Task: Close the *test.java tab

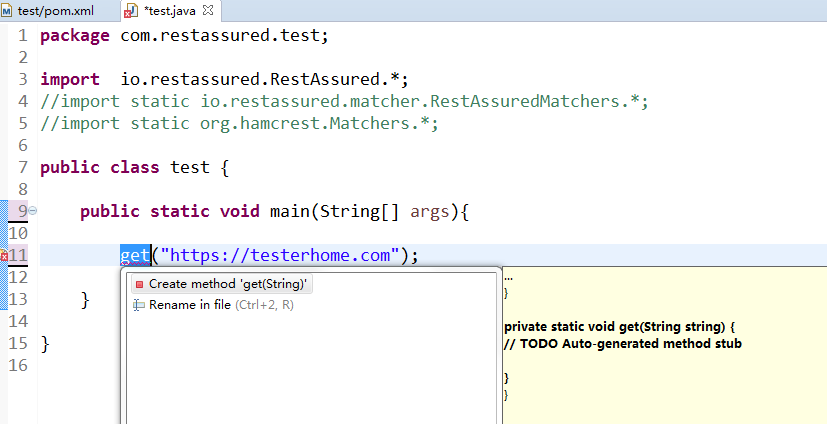Action: (x=208, y=10)
